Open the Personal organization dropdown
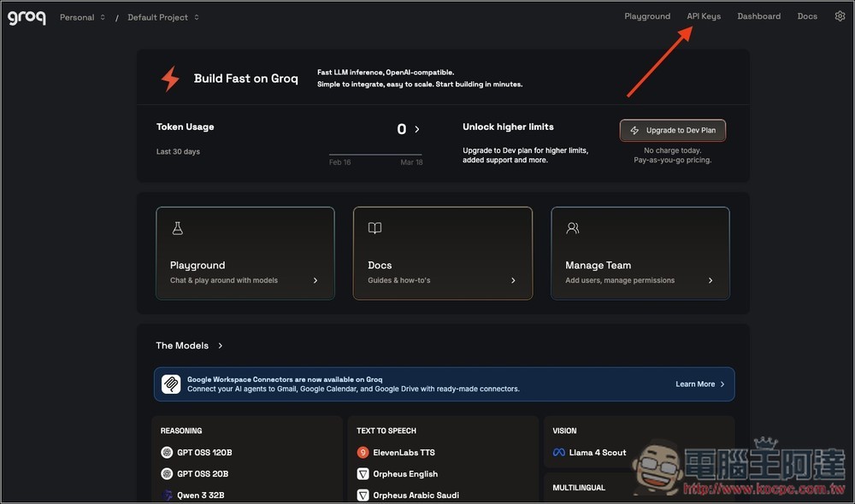The image size is (855, 504). click(82, 17)
